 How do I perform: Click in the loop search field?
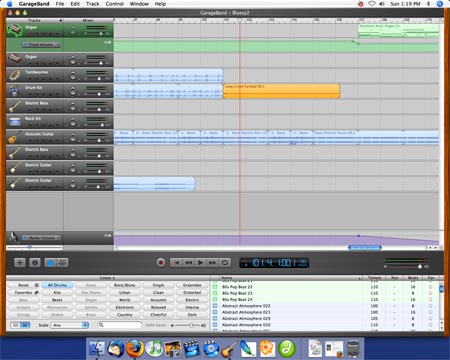(120, 325)
